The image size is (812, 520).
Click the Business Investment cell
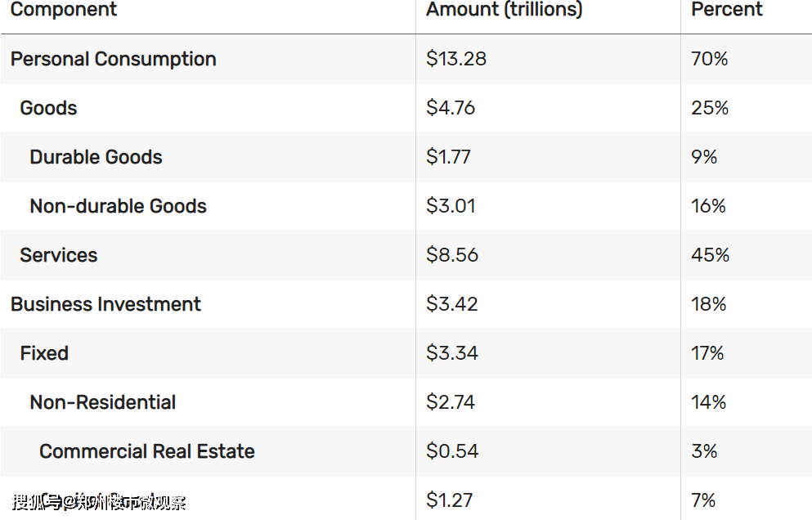pos(105,304)
